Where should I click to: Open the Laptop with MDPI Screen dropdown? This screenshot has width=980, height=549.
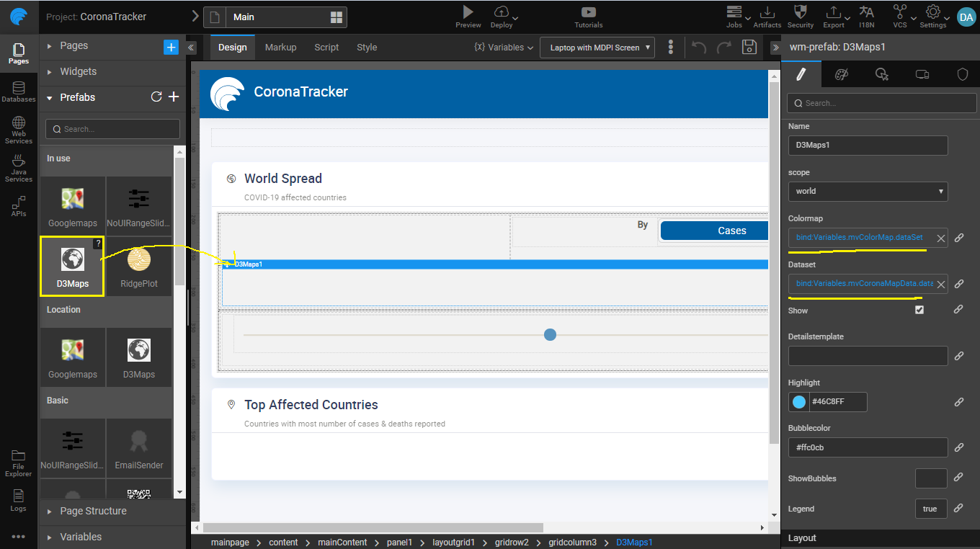point(597,48)
